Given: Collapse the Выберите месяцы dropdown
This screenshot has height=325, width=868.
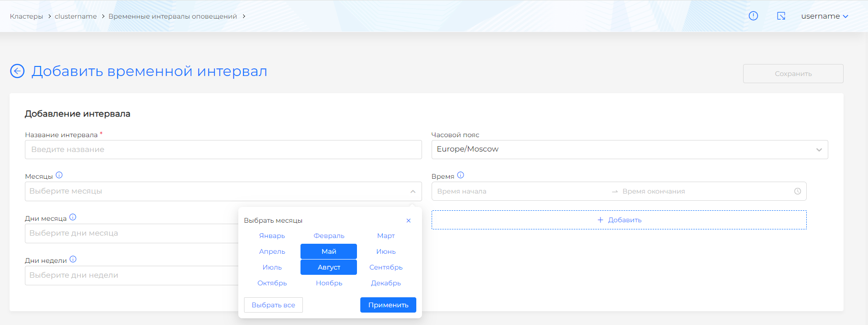Looking at the screenshot, I should tap(412, 191).
